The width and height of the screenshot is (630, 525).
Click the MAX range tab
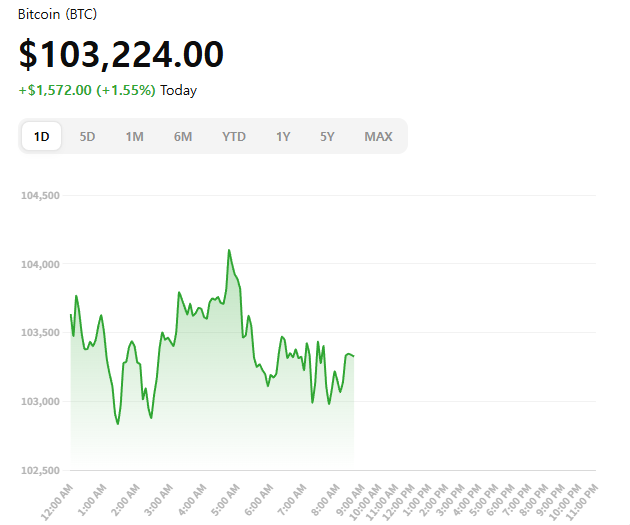tap(378, 137)
